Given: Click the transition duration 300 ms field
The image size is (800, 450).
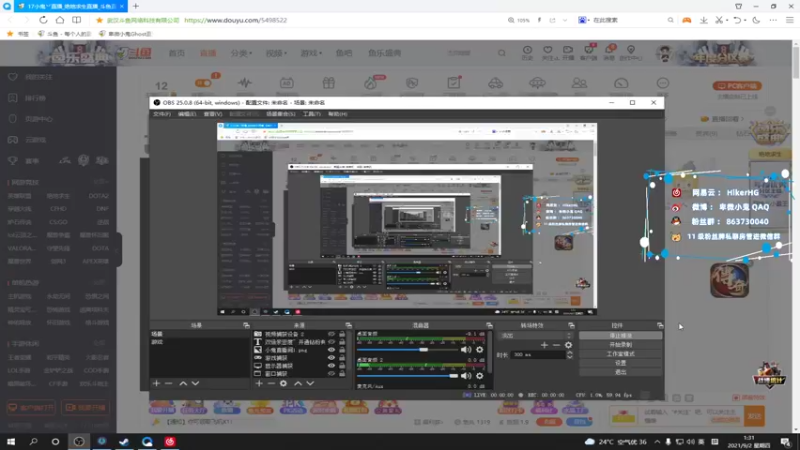Looking at the screenshot, I should [x=537, y=355].
